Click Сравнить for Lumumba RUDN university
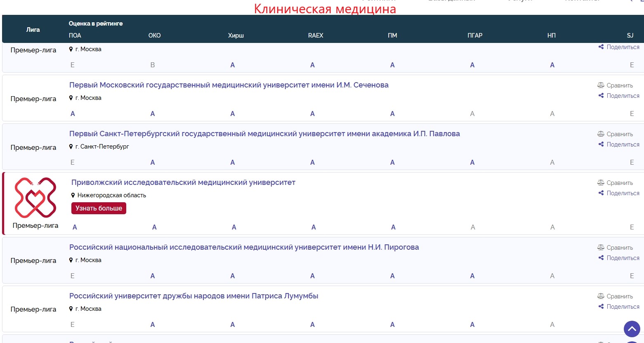 tap(619, 296)
